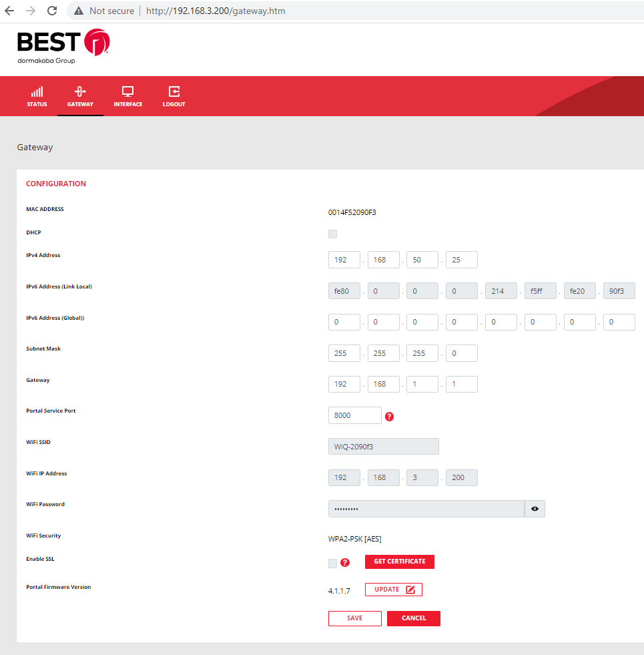Select the Portal Service Port input field
644x655 pixels.
354,415
